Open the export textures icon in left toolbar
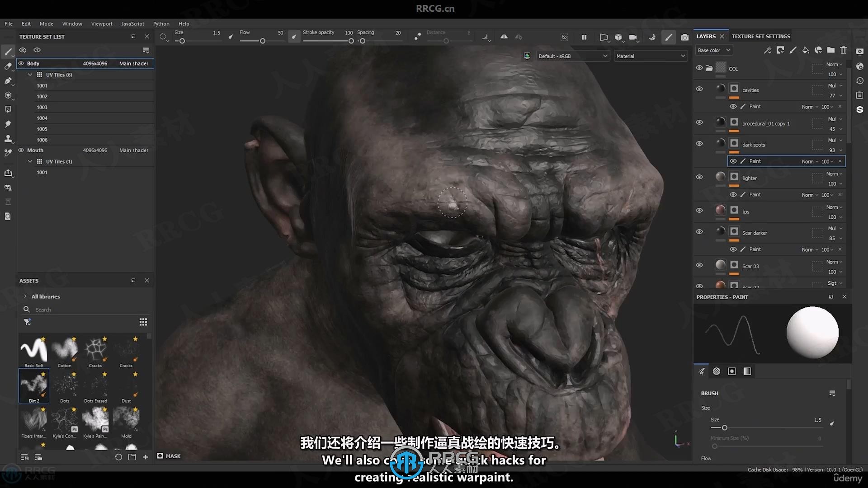The height and width of the screenshot is (488, 868). [x=8, y=173]
